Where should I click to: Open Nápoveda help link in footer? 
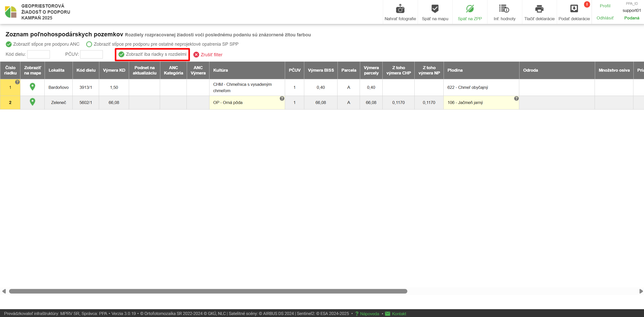(x=369, y=313)
